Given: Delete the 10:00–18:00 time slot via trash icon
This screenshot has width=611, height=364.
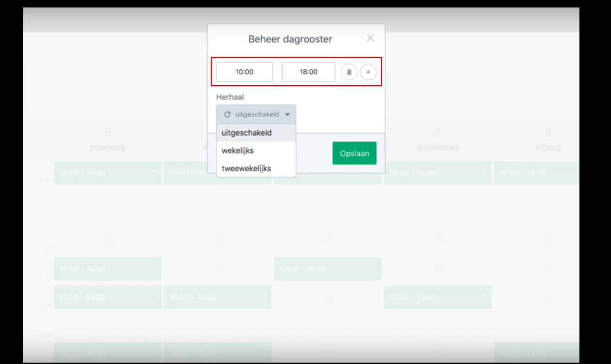Looking at the screenshot, I should coord(349,72).
